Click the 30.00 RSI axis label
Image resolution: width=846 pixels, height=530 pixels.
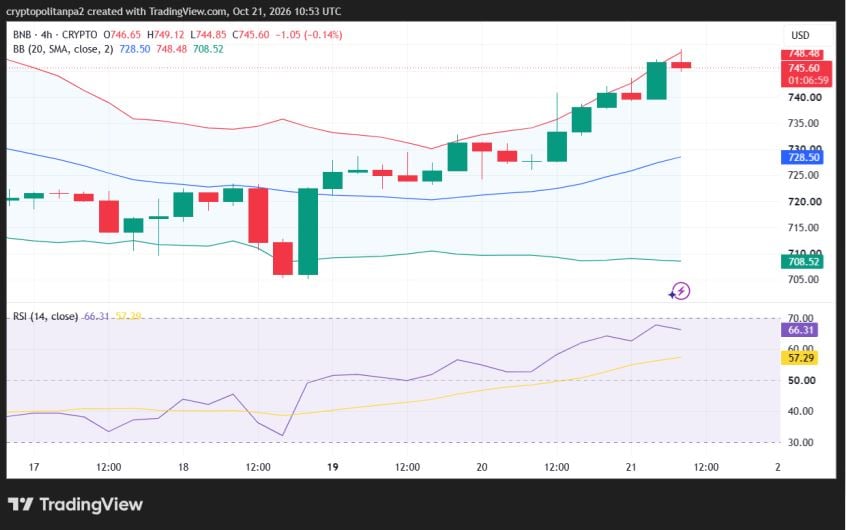800,443
